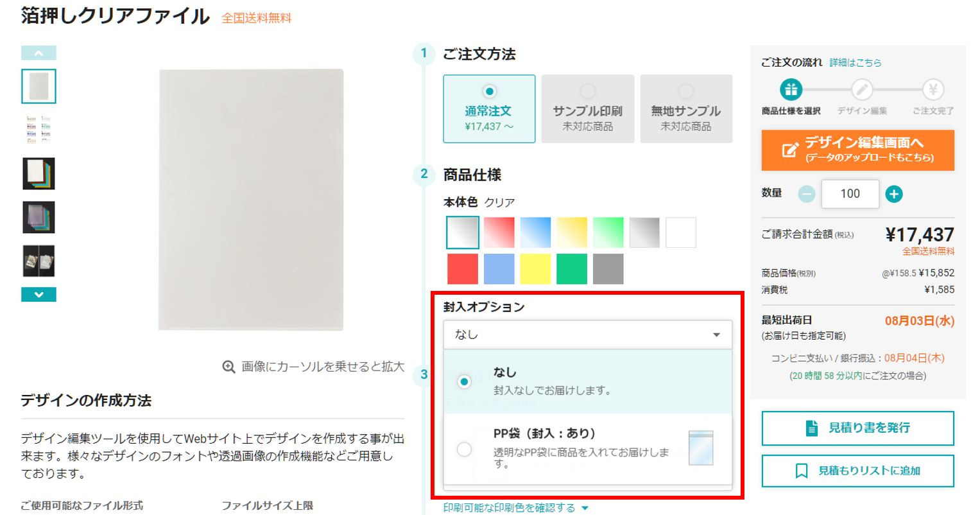Click the thumbnail scroll-down arrow
This screenshot has width=980, height=515.
point(39,295)
